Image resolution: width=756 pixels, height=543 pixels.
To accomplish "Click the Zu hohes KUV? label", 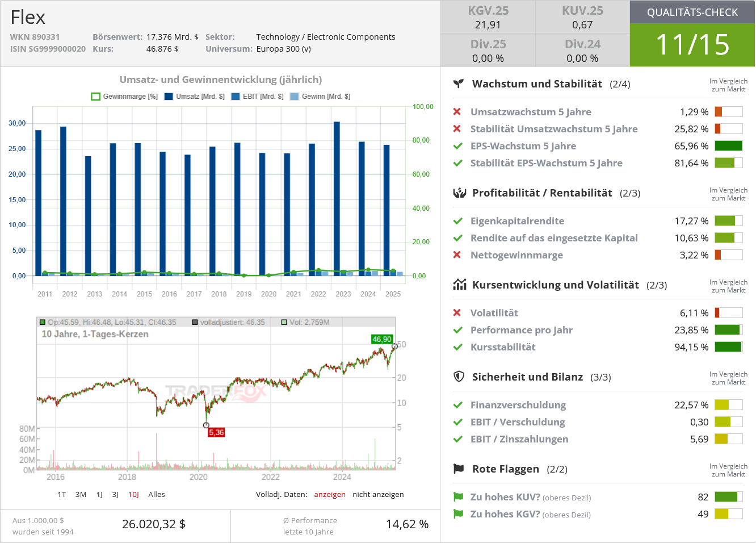I will point(505,497).
